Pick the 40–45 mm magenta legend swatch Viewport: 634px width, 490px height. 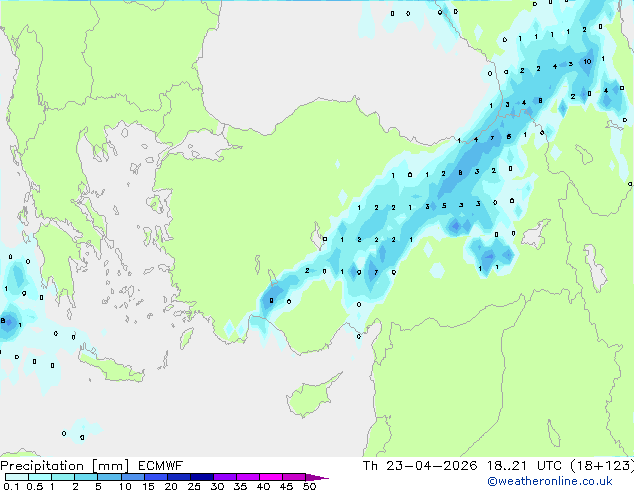click(271, 477)
